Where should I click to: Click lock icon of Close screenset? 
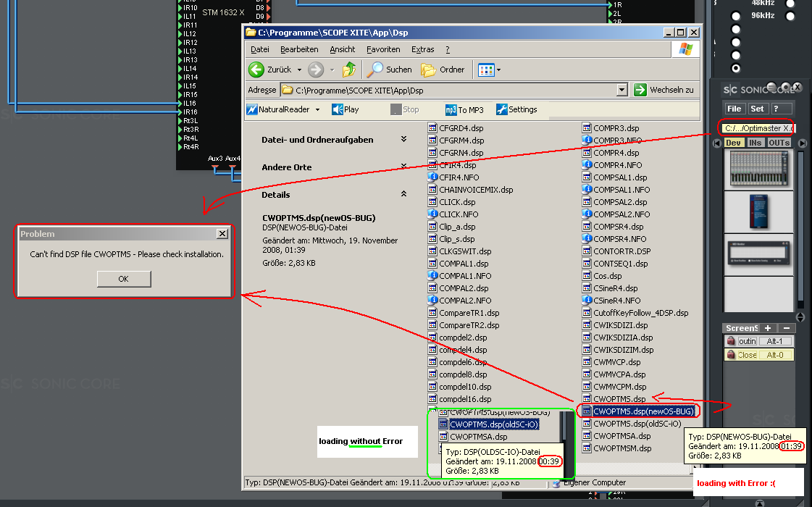tap(731, 355)
